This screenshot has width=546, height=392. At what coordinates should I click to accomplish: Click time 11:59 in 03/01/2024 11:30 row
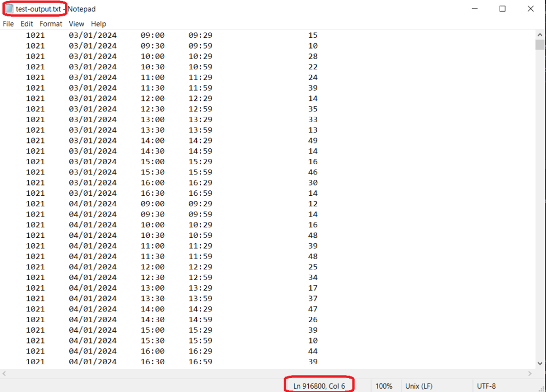pyautogui.click(x=200, y=88)
